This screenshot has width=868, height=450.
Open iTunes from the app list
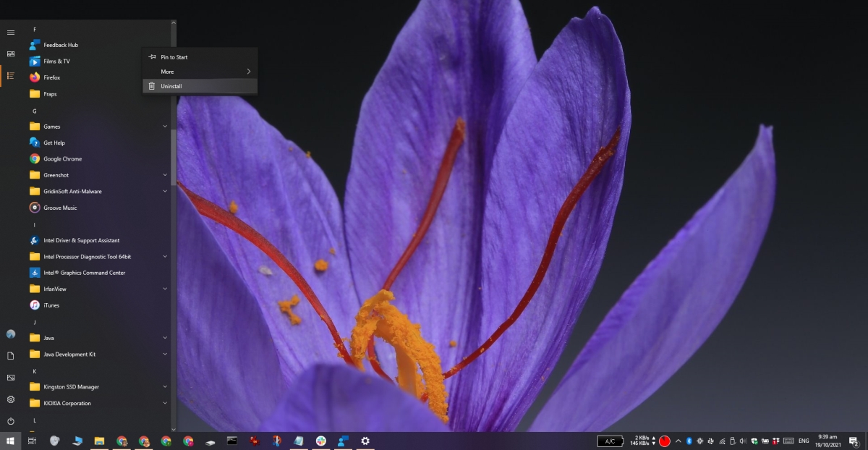click(98, 305)
